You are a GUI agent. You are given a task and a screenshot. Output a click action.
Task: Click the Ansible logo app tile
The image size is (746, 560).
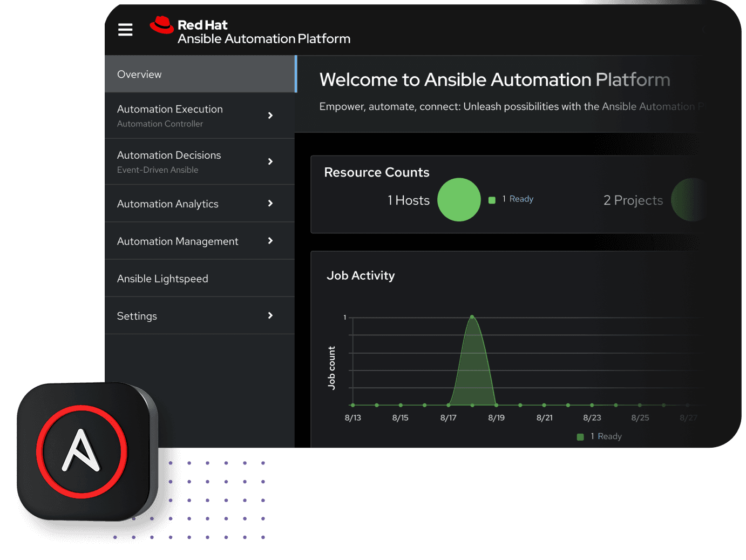[x=87, y=452]
